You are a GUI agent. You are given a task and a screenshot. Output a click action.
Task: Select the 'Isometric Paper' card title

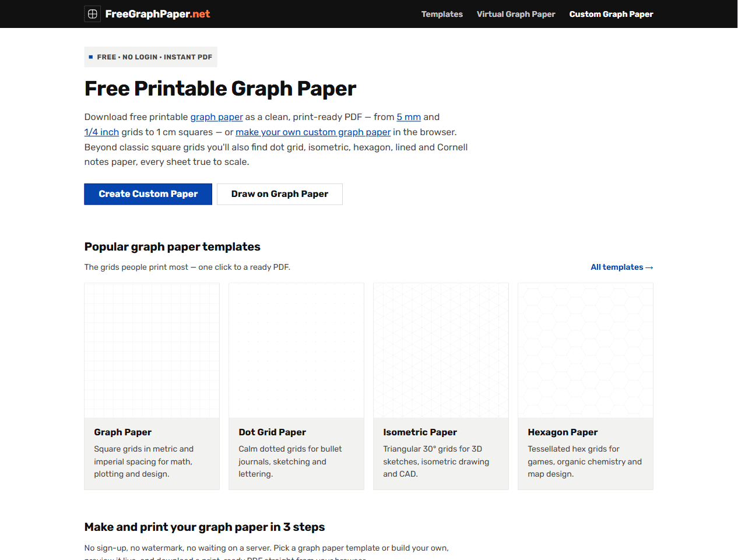pyautogui.click(x=420, y=432)
